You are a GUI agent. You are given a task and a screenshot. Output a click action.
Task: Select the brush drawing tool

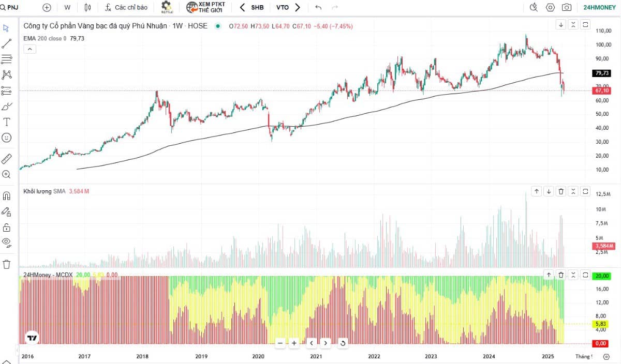coord(7,107)
